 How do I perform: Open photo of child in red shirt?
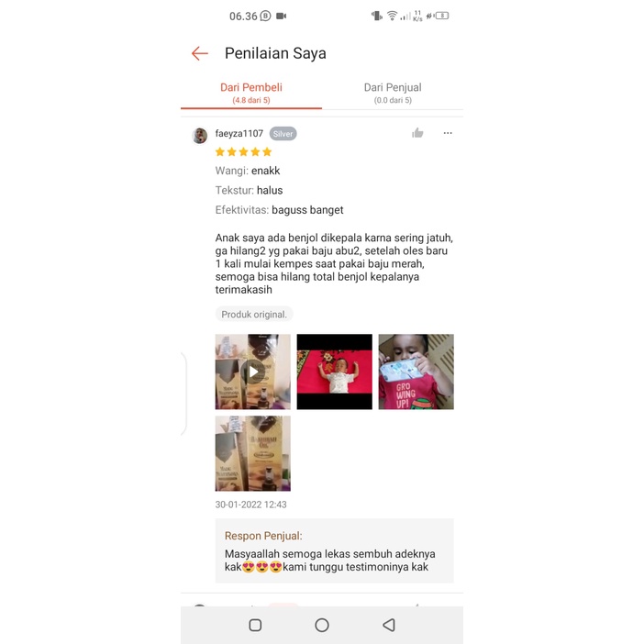pyautogui.click(x=416, y=372)
